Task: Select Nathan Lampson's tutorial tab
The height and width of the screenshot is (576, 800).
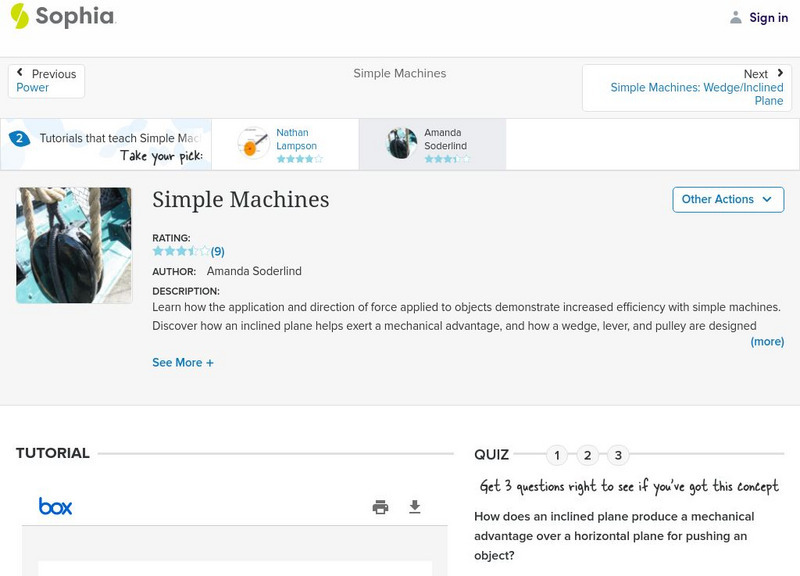Action: 297,144
